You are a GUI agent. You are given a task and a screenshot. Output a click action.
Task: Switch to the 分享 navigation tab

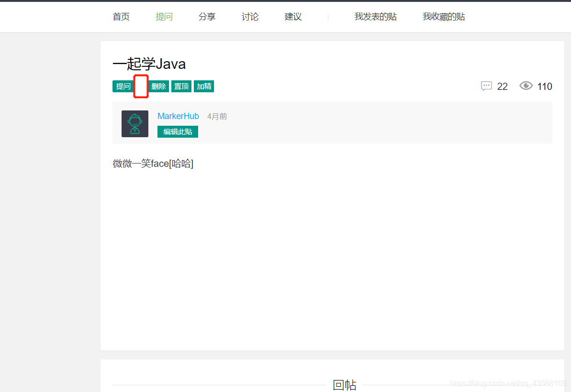[x=207, y=16]
